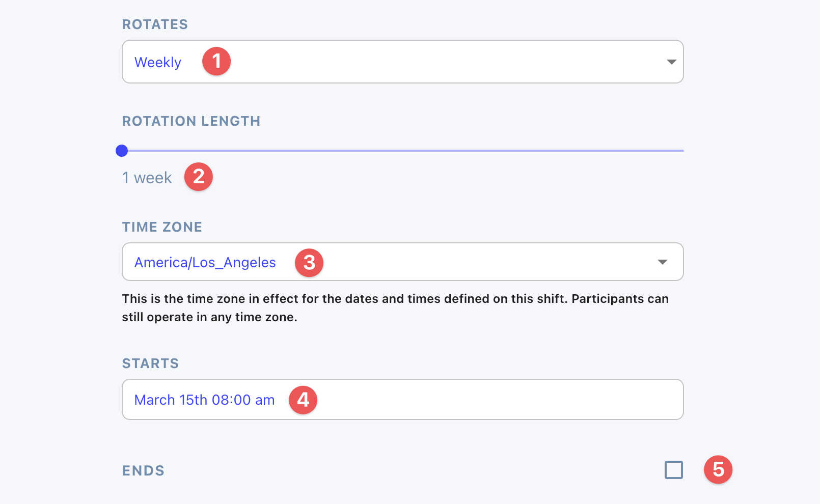Click red annotation badge number 1
This screenshot has width=820, height=504.
[x=216, y=61]
